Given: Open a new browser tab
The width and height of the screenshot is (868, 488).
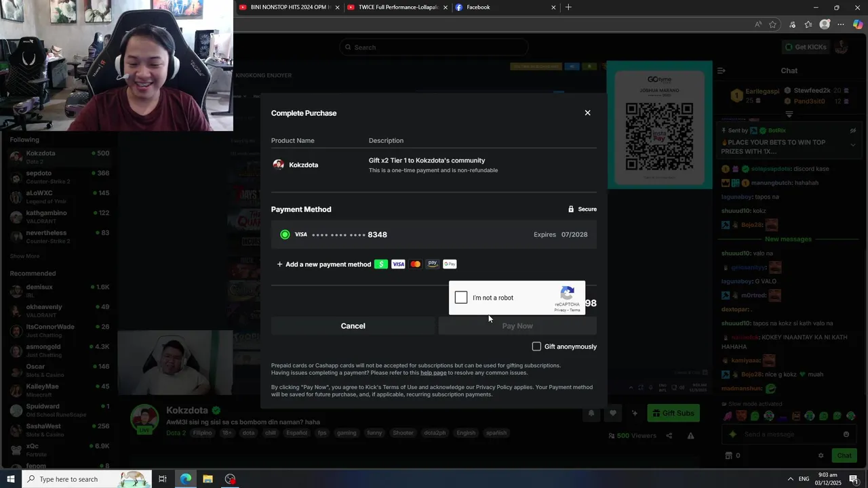Looking at the screenshot, I should tap(568, 7).
